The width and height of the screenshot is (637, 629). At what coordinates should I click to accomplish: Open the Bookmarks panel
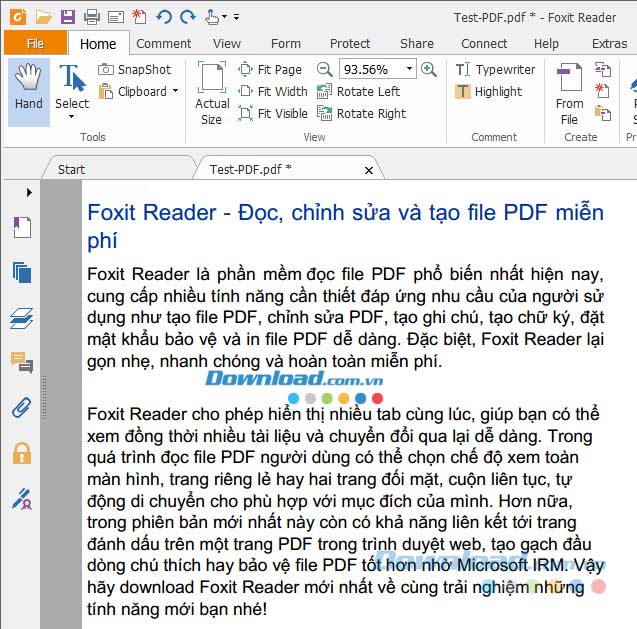click(x=22, y=228)
